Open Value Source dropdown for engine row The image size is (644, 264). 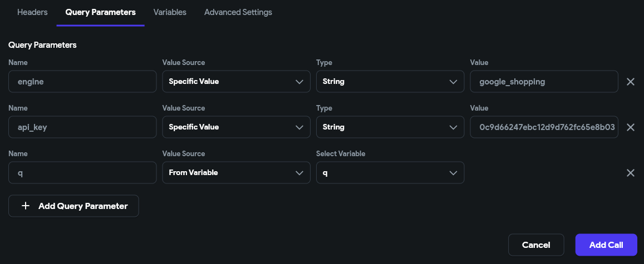coord(236,82)
